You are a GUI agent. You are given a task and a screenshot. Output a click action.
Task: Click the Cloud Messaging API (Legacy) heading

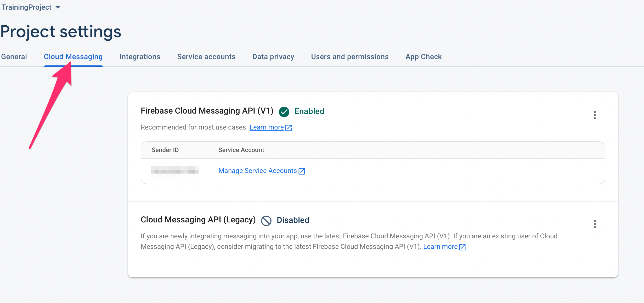tap(198, 220)
